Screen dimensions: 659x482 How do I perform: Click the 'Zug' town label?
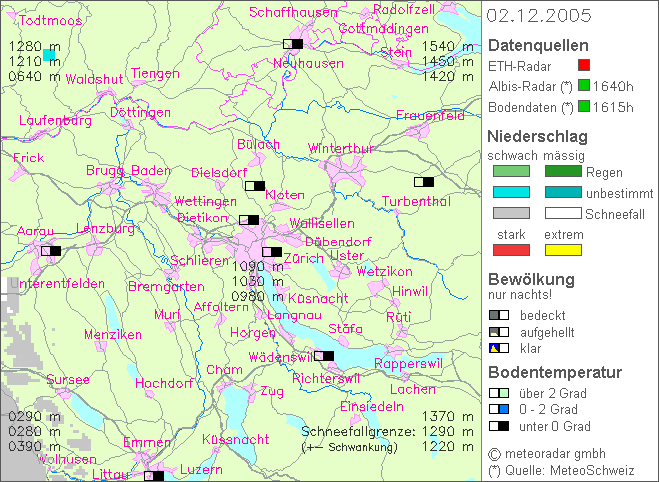[272, 392]
